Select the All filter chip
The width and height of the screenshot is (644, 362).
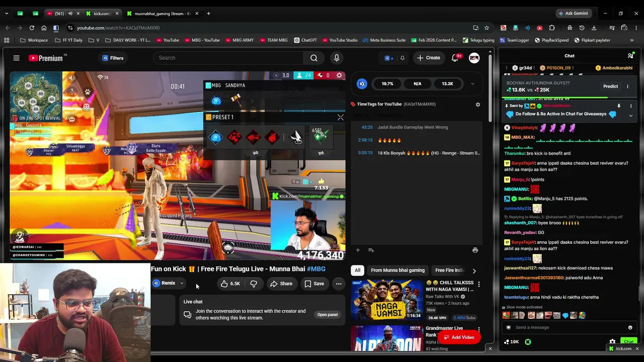pyautogui.click(x=357, y=270)
